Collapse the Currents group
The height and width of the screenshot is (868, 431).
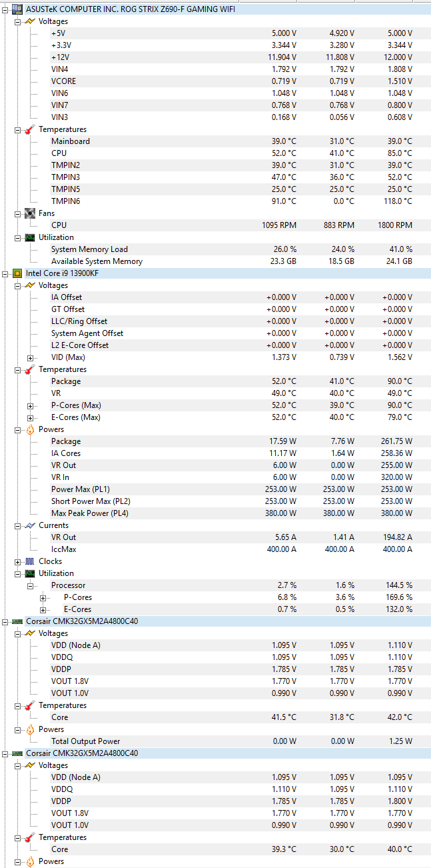pos(18,525)
